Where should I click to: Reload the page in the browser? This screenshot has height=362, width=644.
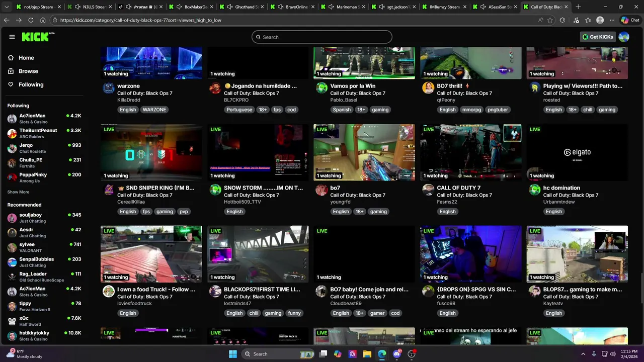(x=31, y=20)
